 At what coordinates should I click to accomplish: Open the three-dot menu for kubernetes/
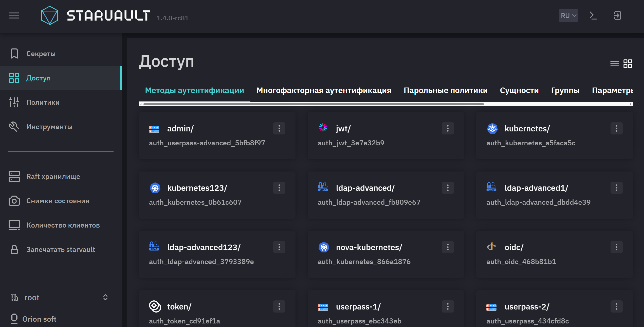616,128
